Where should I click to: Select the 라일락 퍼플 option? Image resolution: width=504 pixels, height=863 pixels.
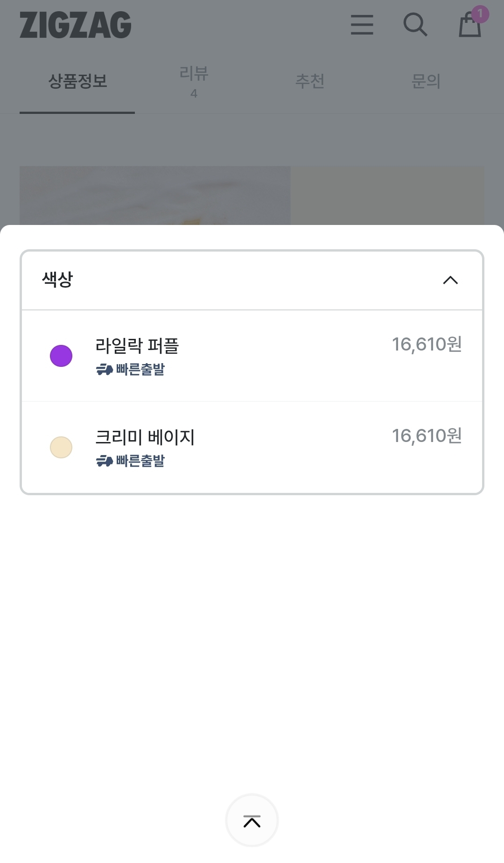click(x=137, y=346)
